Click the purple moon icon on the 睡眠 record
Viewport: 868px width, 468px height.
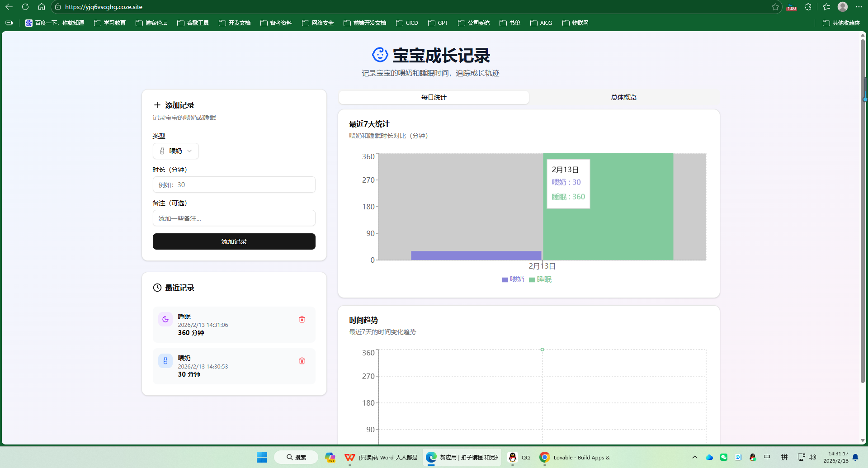point(165,319)
